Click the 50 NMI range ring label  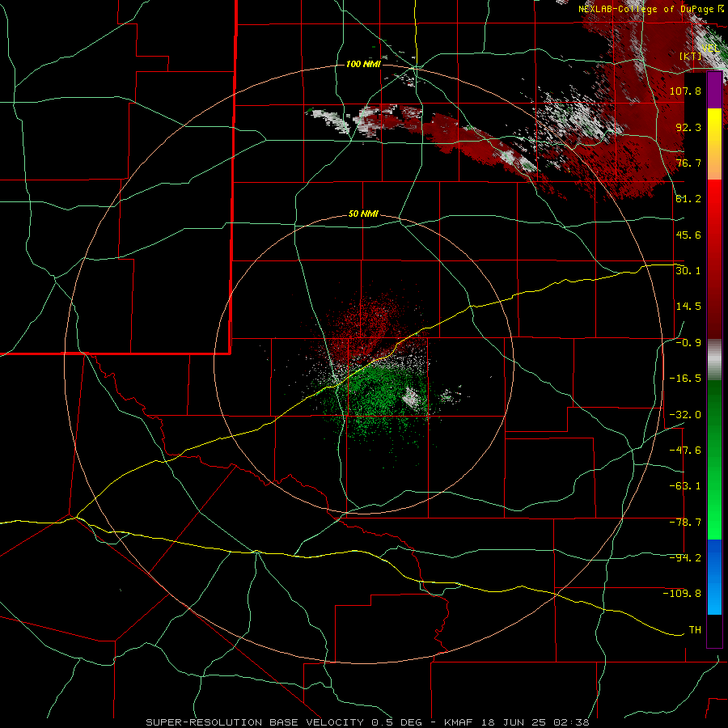363,214
